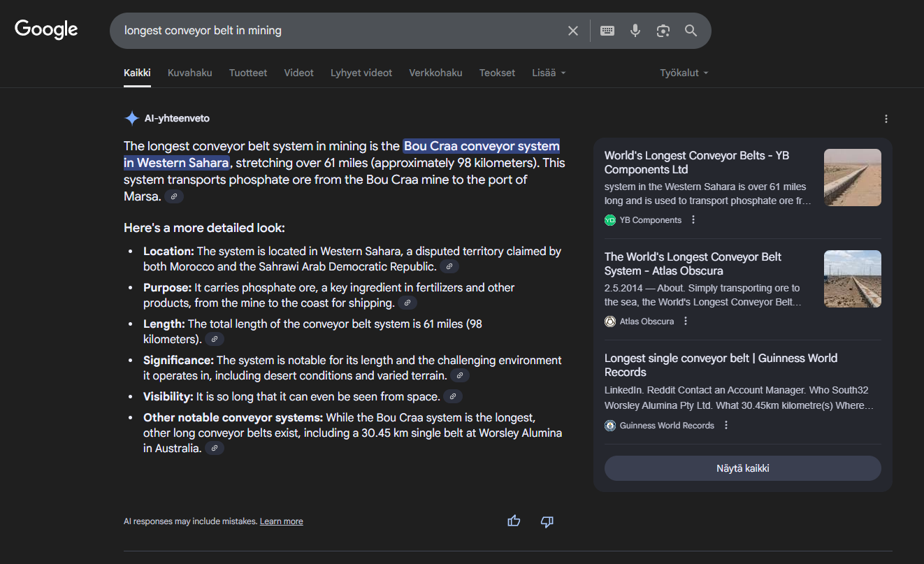Open the on-screen keyboard input tool
This screenshot has height=564, width=924.
[x=607, y=31]
